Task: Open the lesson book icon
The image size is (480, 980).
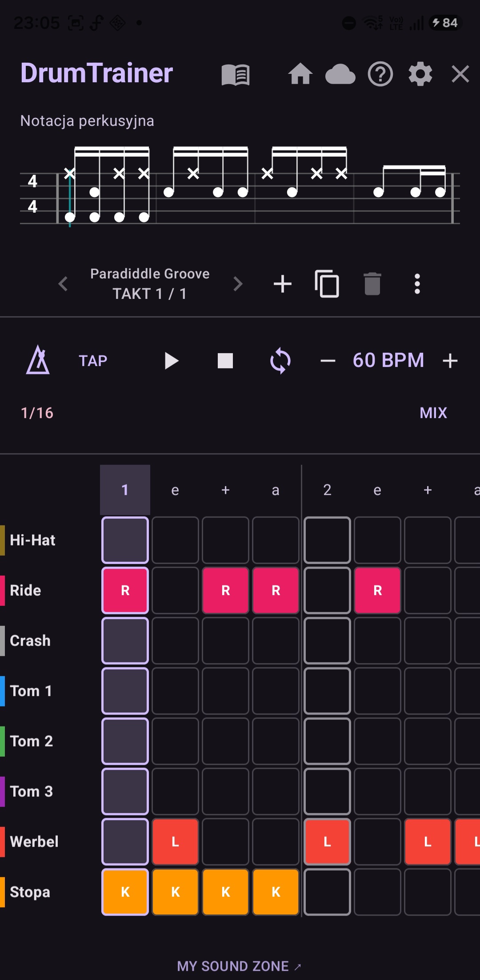Action: click(x=236, y=74)
